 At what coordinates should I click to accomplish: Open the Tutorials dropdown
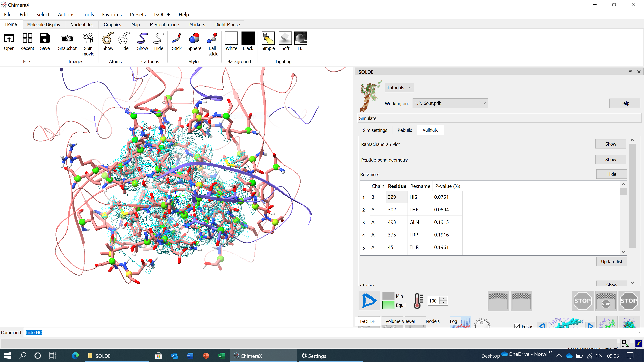399,88
